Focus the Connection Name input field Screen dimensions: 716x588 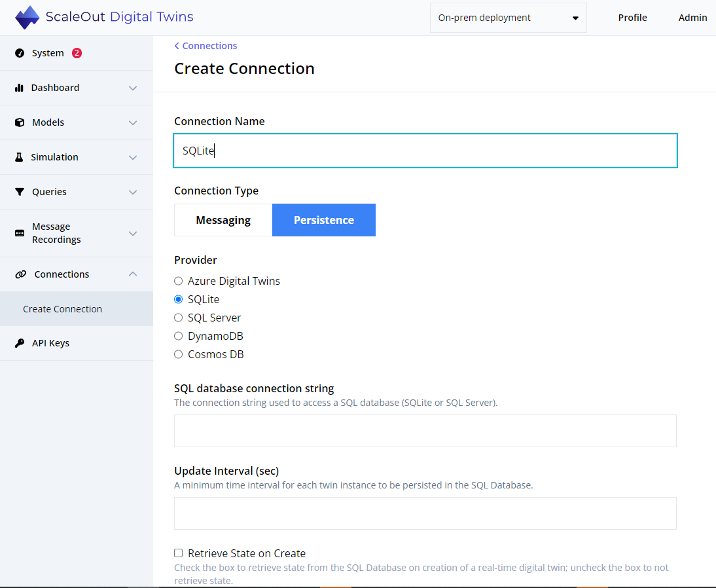(x=425, y=151)
